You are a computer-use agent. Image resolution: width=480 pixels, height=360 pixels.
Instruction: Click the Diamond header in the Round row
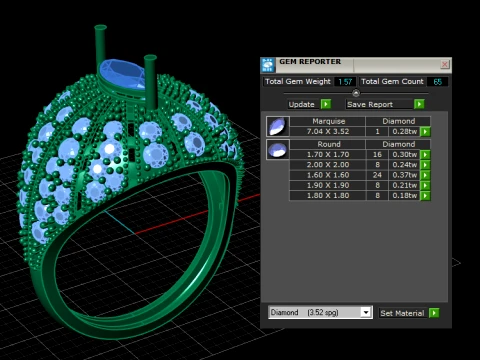(398, 144)
